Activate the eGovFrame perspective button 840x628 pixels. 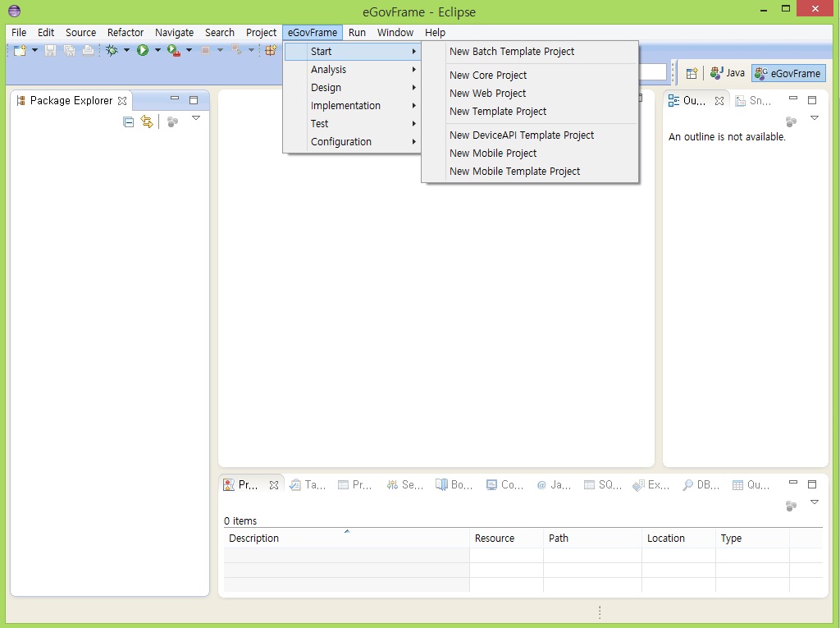click(788, 73)
